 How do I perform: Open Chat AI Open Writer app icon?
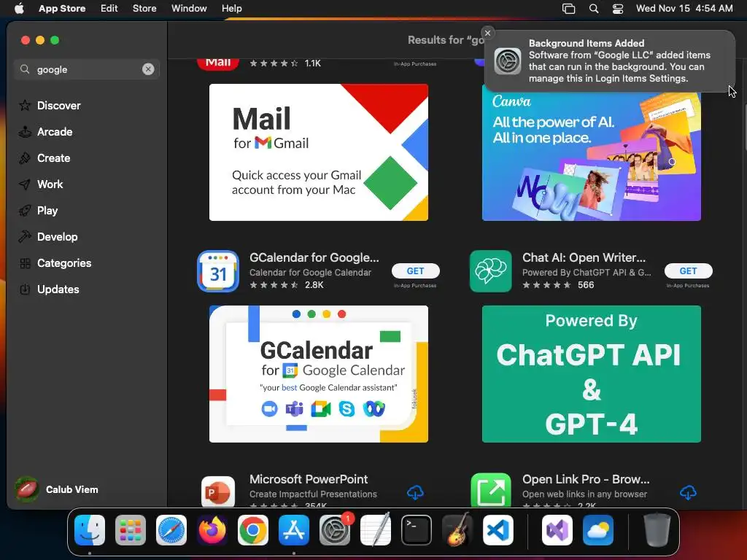(x=491, y=271)
